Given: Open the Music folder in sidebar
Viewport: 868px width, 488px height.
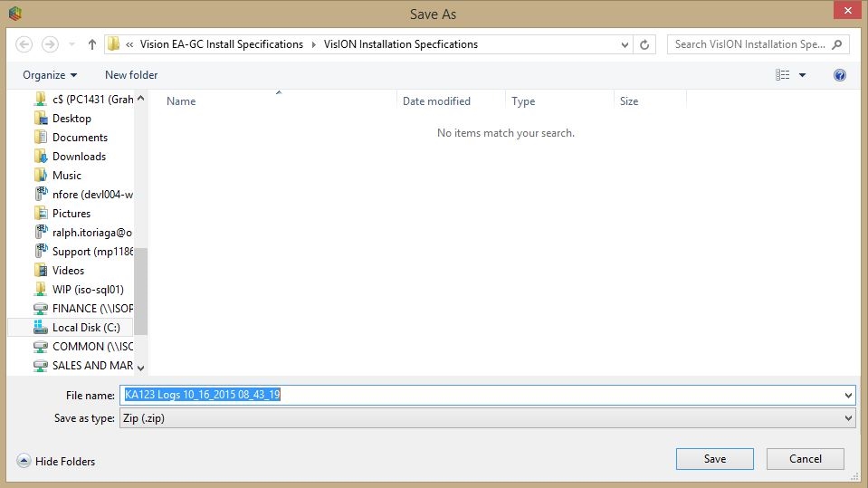Looking at the screenshot, I should 66,176.
